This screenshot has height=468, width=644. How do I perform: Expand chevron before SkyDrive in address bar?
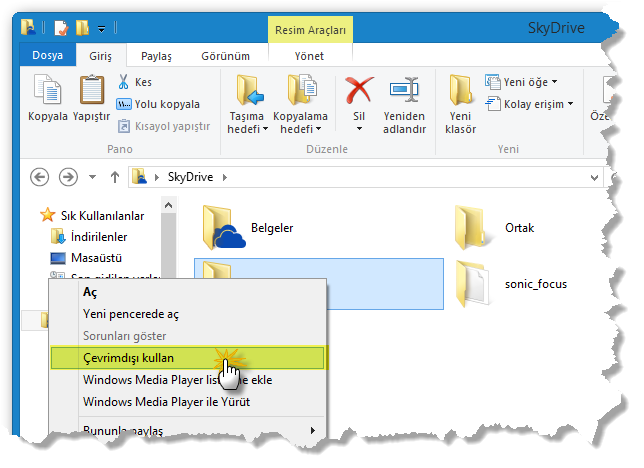click(x=157, y=177)
